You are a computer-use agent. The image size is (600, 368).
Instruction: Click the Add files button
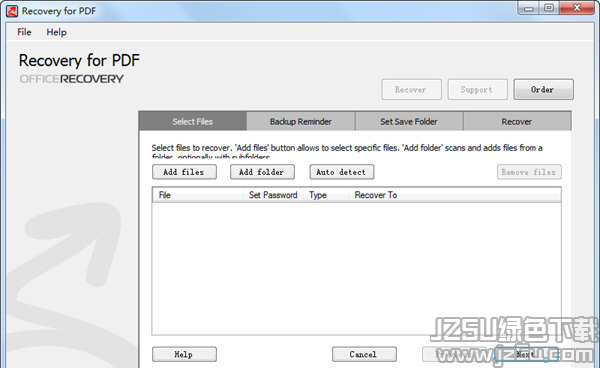coord(184,172)
